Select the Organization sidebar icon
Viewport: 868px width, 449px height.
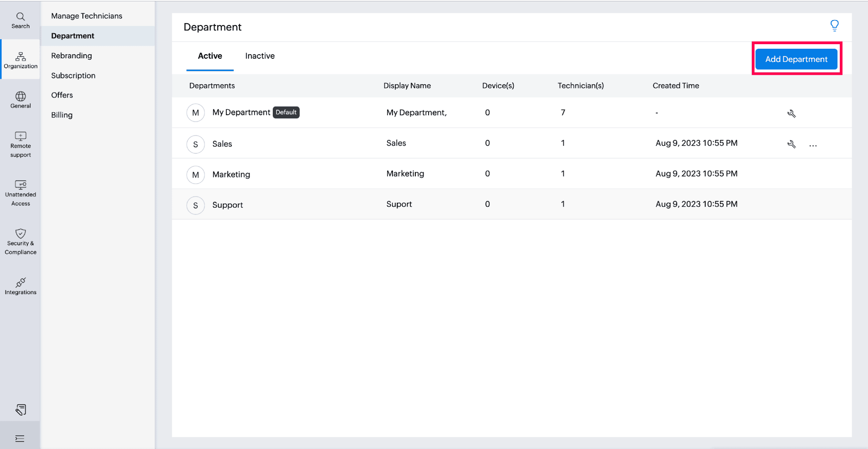[20, 60]
